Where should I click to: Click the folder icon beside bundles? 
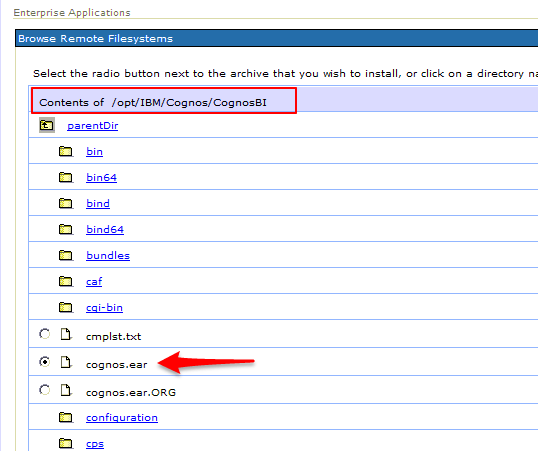[66, 255]
